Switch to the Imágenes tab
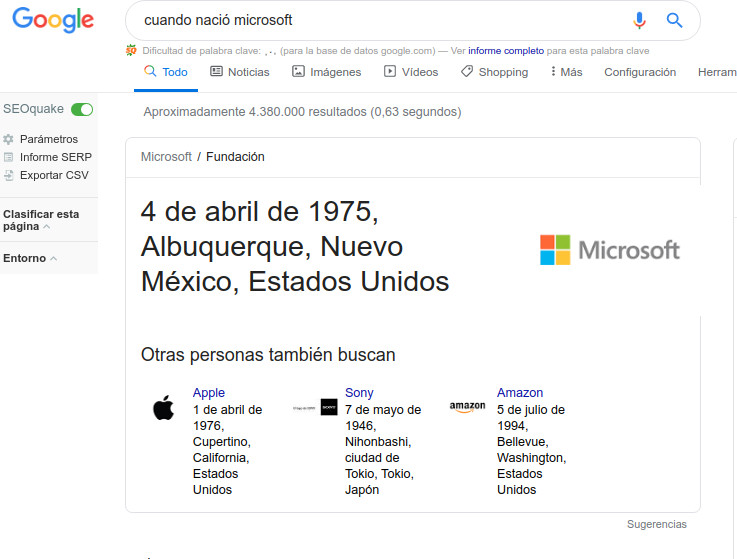The height and width of the screenshot is (559, 737). [327, 72]
